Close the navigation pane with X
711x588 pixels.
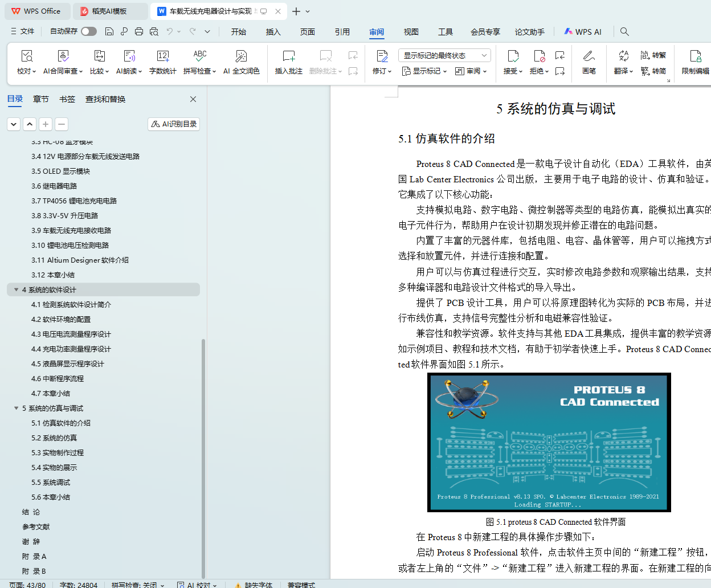[193, 99]
